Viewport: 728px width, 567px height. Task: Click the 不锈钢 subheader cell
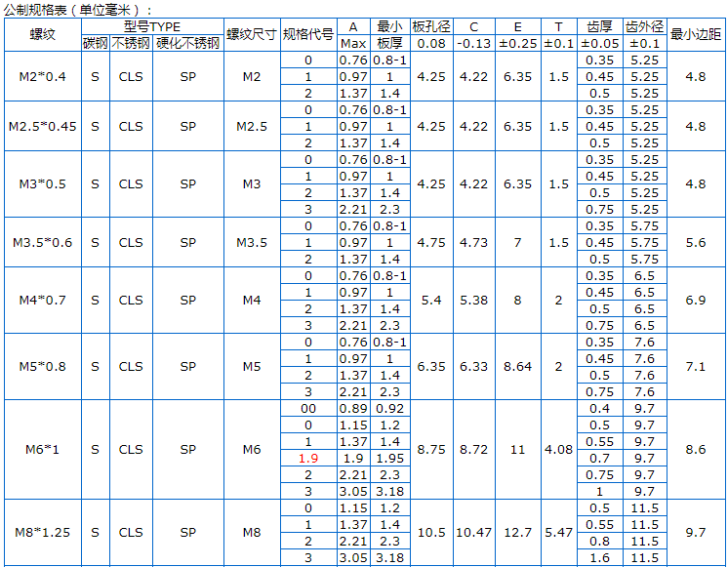tap(131, 43)
